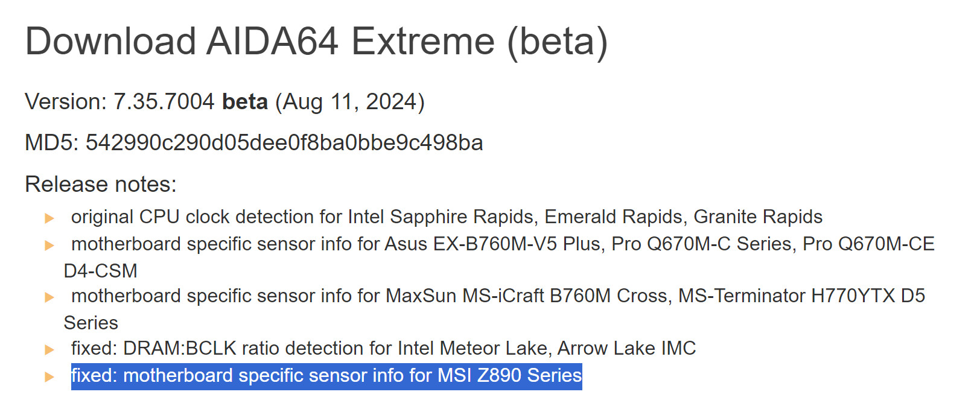Click the version number 7.35.7004
Image resolution: width=980 pixels, height=415 pixels.
click(164, 102)
